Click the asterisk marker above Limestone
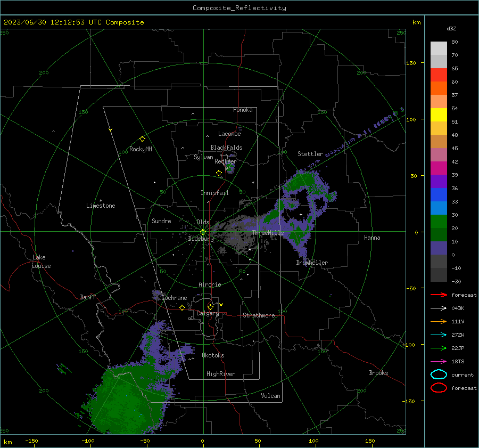 tap(101, 201)
